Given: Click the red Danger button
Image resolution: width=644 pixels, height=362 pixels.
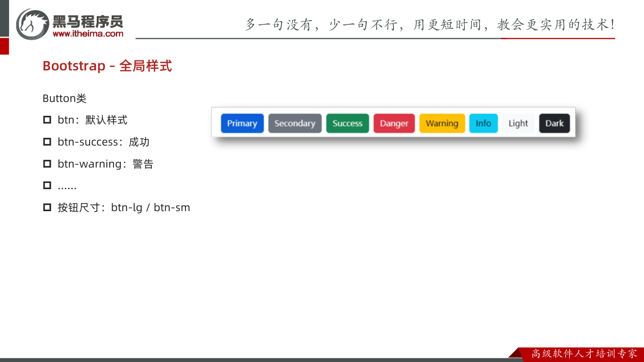Looking at the screenshot, I should [x=394, y=123].
